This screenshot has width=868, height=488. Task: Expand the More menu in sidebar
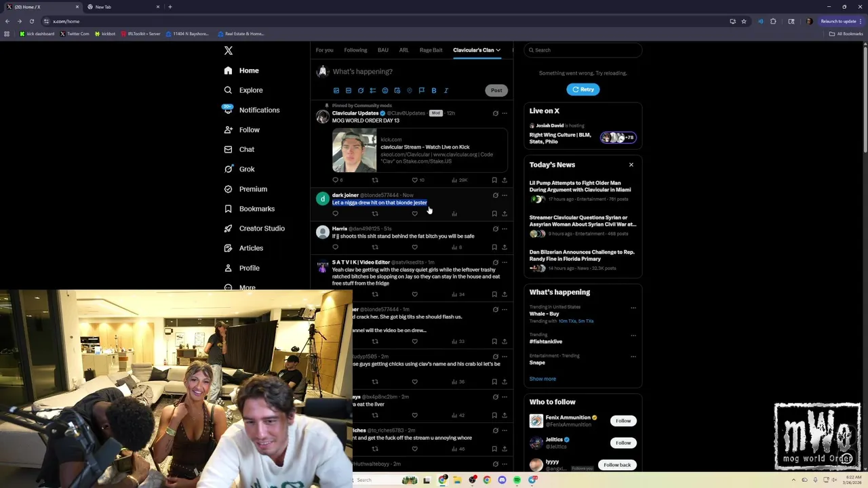click(x=239, y=287)
